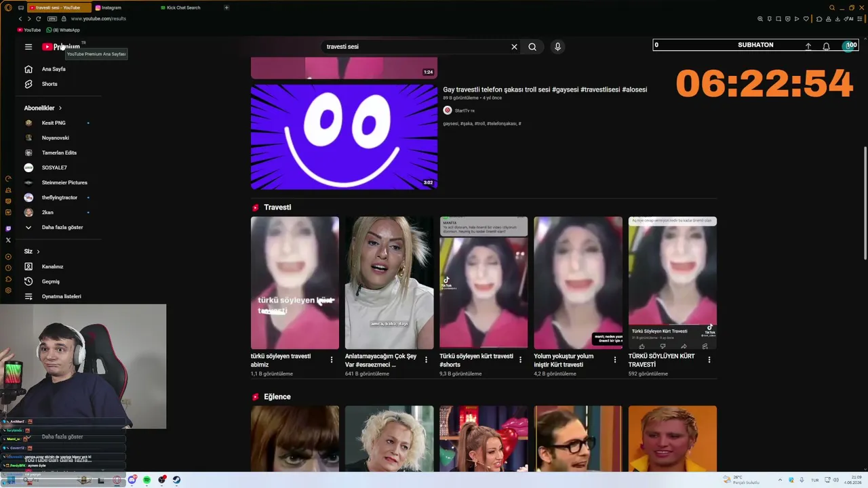Open a new browser tab with plus

click(x=226, y=7)
